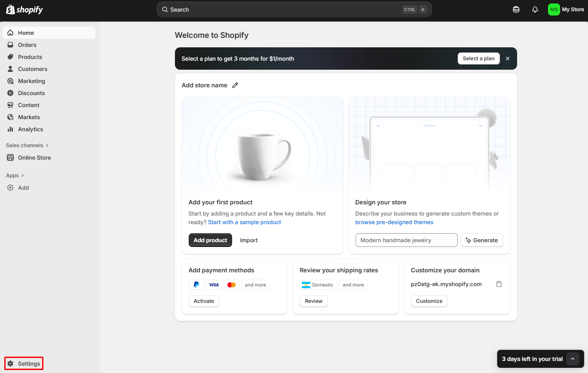Click the plus icon beside Add
The width and height of the screenshot is (588, 373).
point(10,188)
